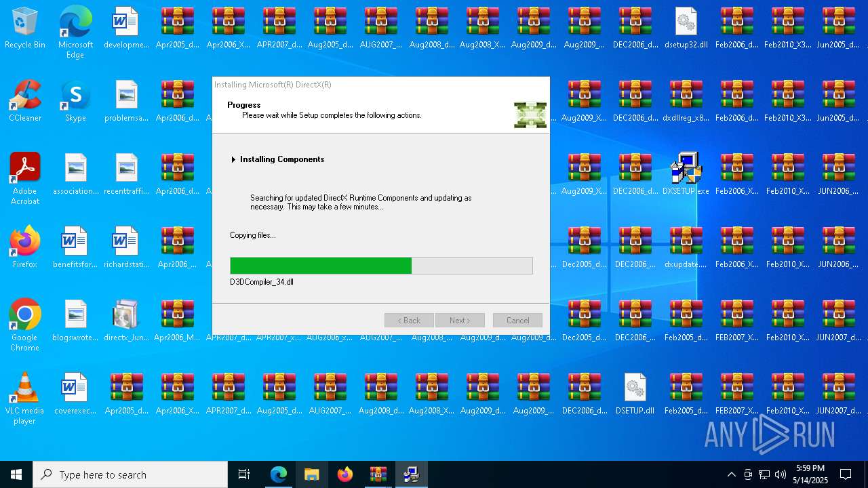
Task: Select the Apr2006_M... archive on desktop
Action: tap(177, 321)
